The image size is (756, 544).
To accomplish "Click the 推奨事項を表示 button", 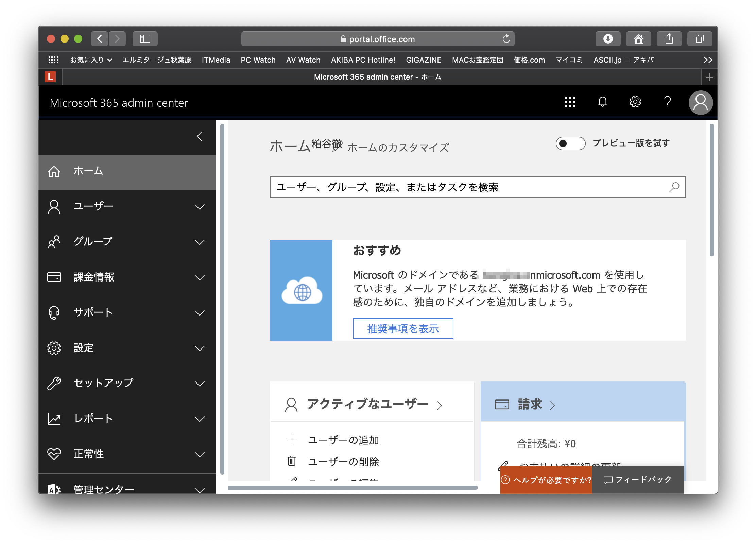I will (403, 328).
